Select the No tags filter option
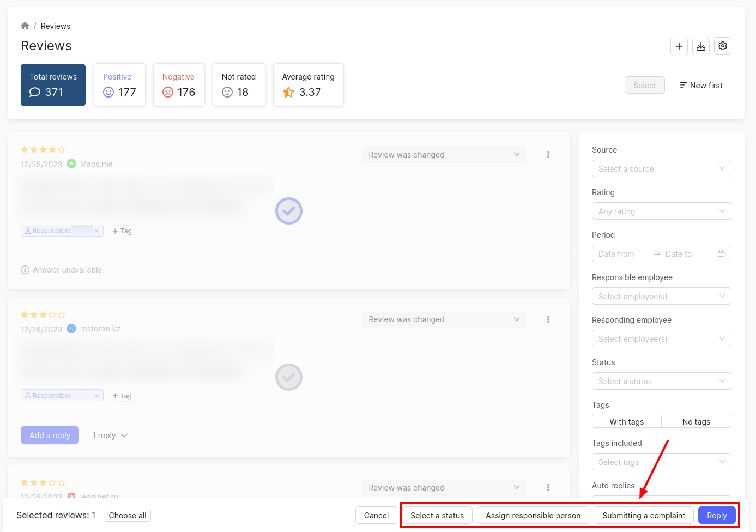 pyautogui.click(x=695, y=422)
